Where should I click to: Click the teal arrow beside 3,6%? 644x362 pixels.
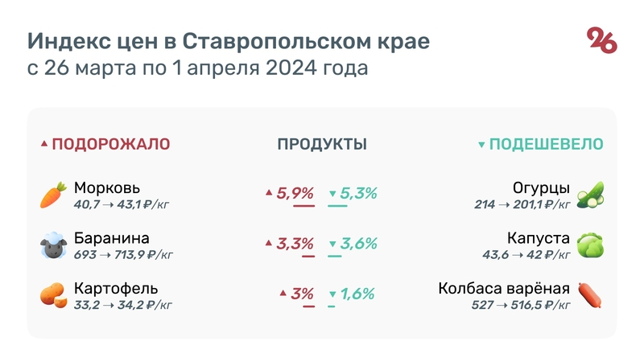(332, 245)
